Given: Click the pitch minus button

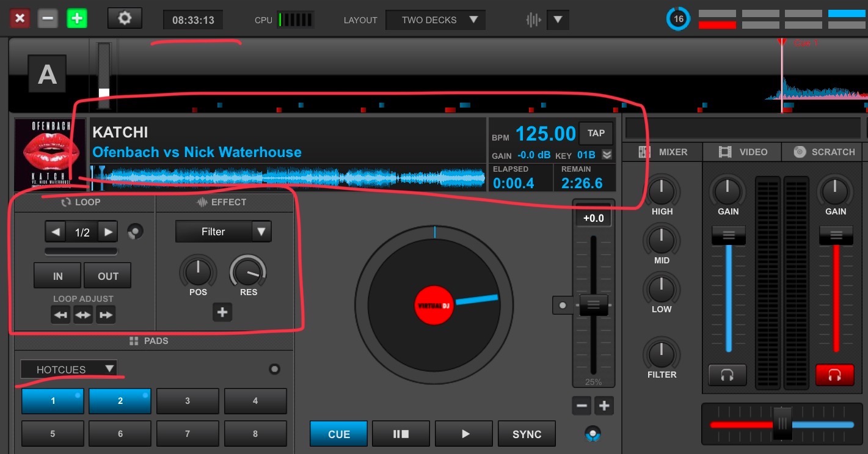Looking at the screenshot, I should pyautogui.click(x=582, y=406).
